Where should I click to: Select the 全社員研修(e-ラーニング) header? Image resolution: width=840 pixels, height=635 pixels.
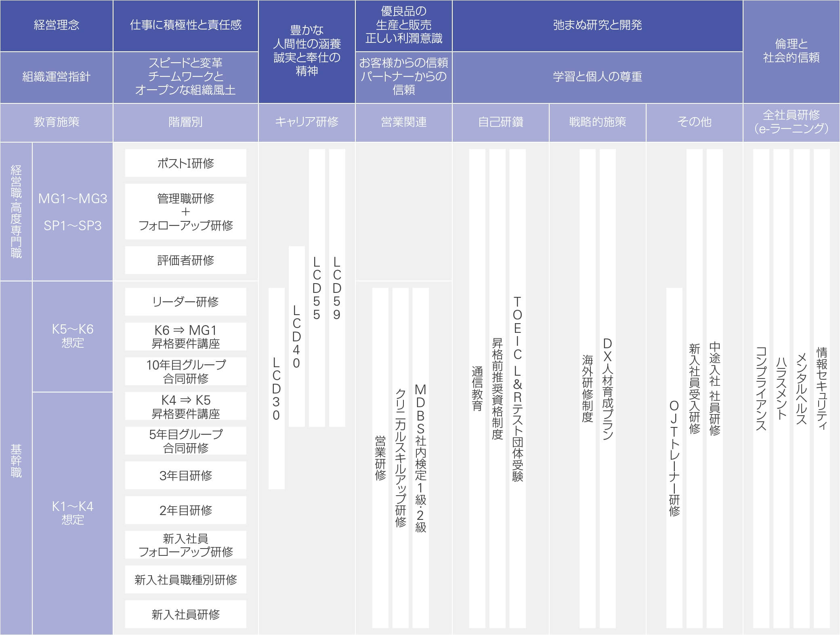pos(792,122)
